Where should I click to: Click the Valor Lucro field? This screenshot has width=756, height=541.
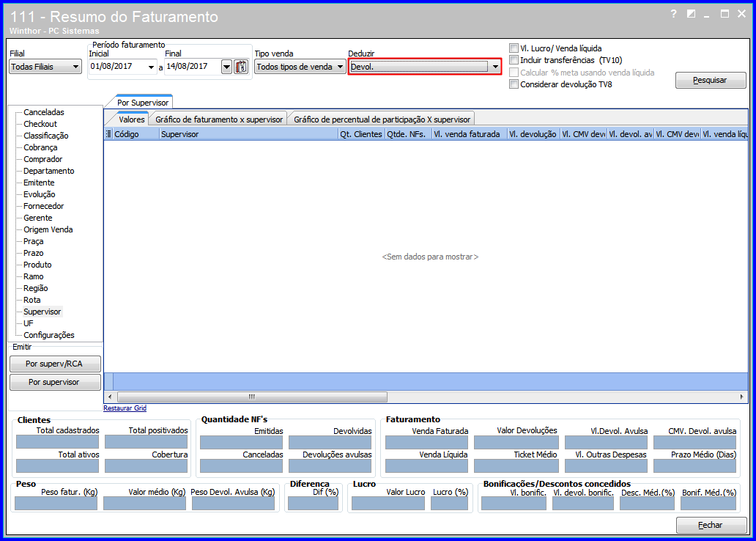click(388, 504)
